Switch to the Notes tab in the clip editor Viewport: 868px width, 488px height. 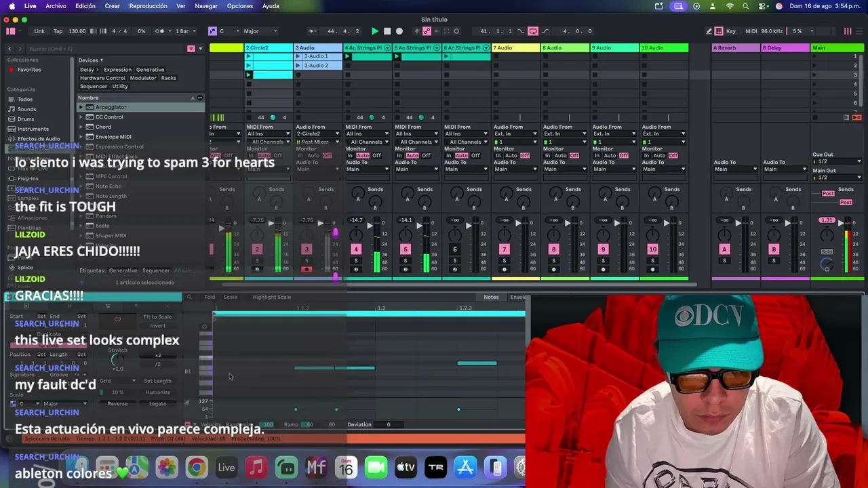(x=491, y=297)
